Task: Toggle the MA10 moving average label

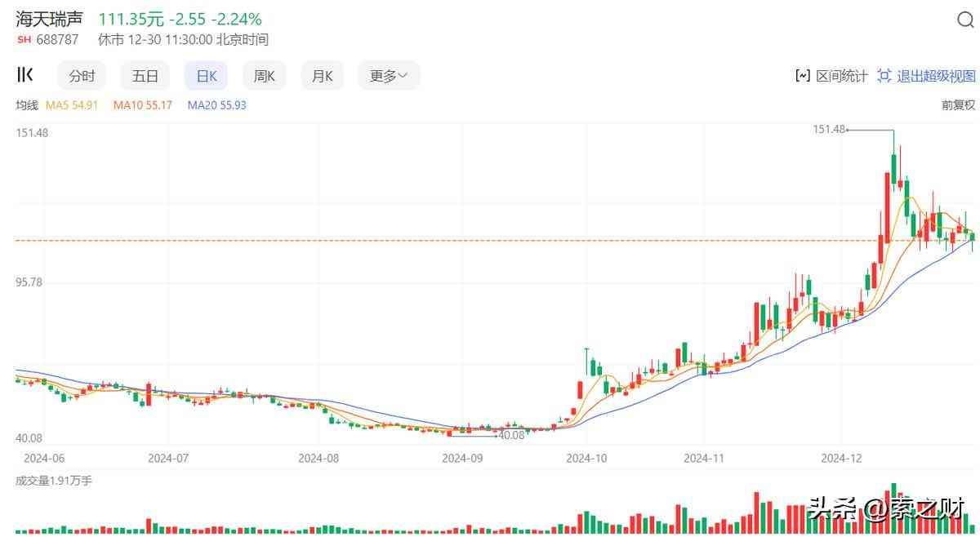Action: click(x=142, y=105)
